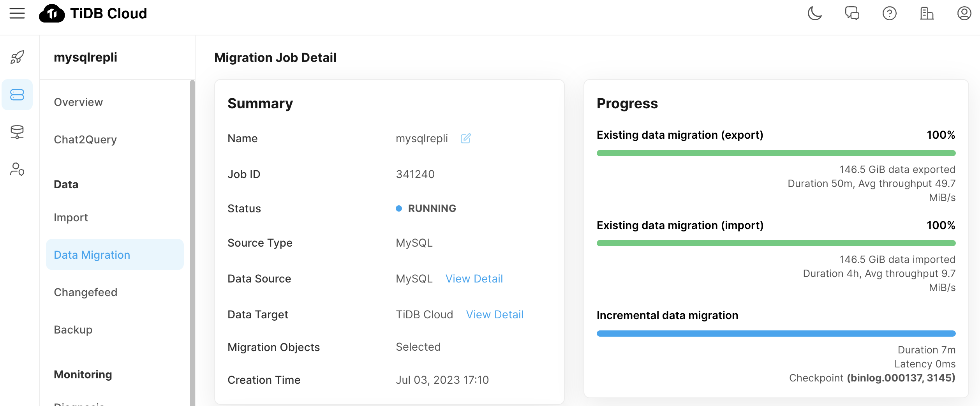Open Backup in sidebar
980x406 pixels.
coord(73,330)
